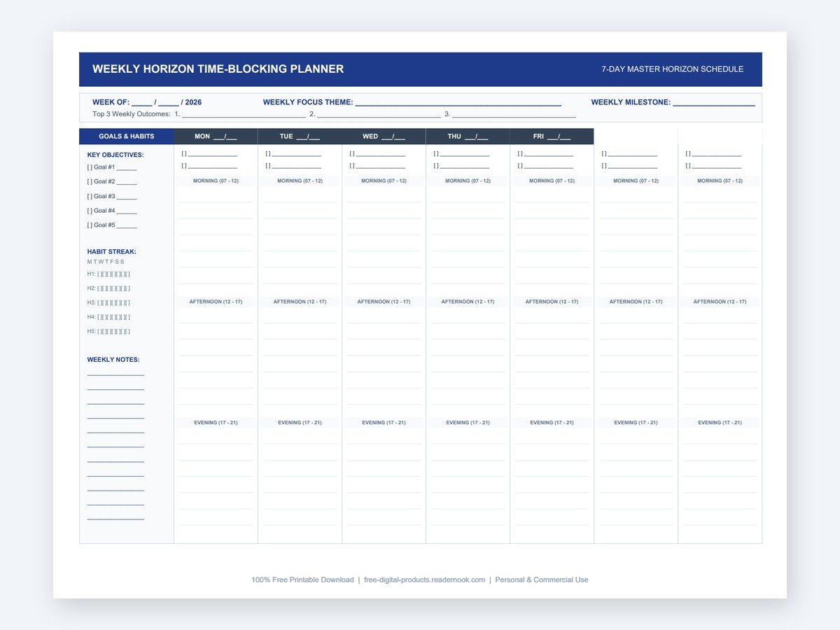Click the 'WEEKLY HORIZON TIME-BLOCKING PLANNER' title
This screenshot has height=630, width=840.
point(218,69)
